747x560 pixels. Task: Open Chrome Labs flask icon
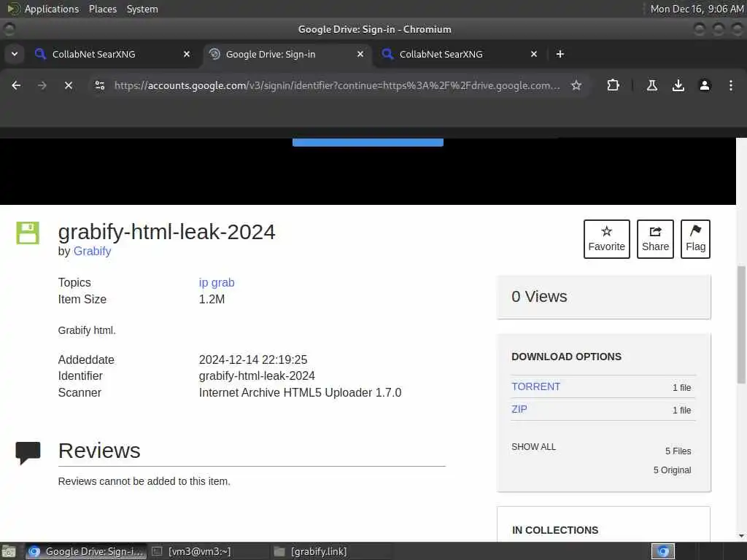[651, 85]
